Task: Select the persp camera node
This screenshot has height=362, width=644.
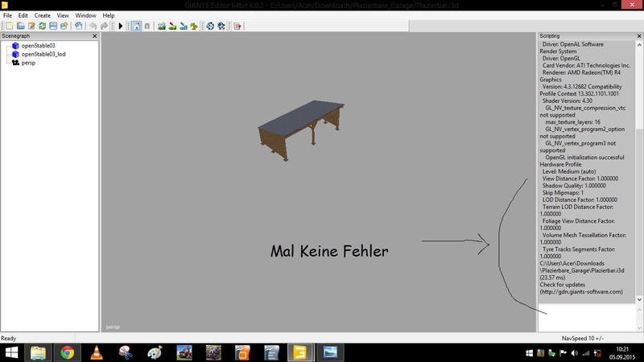Action: click(x=28, y=62)
